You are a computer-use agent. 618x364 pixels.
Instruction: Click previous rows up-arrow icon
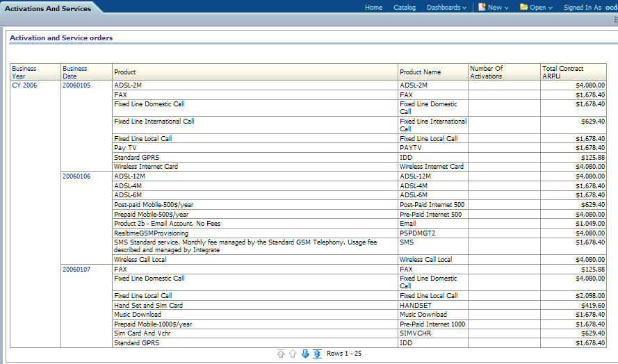tap(293, 354)
